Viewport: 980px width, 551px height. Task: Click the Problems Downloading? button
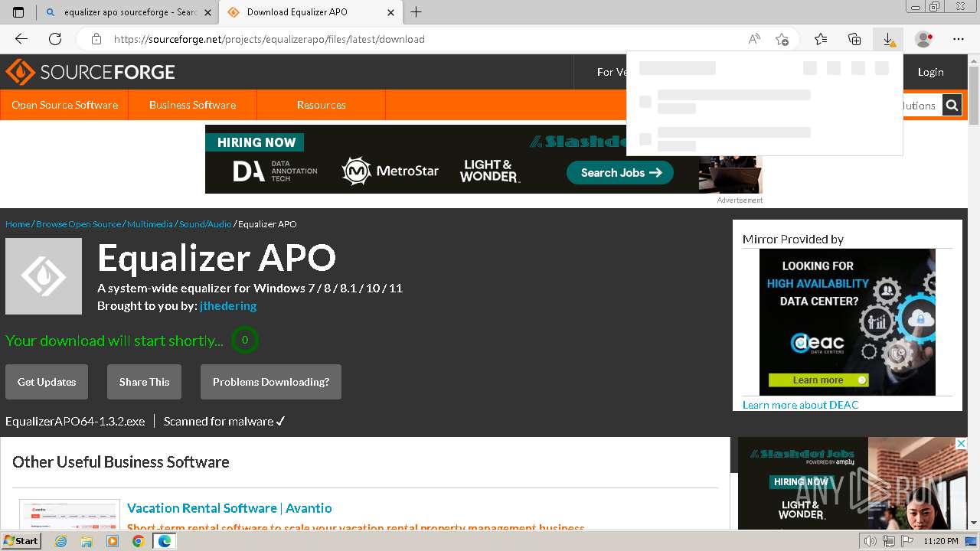click(x=271, y=382)
